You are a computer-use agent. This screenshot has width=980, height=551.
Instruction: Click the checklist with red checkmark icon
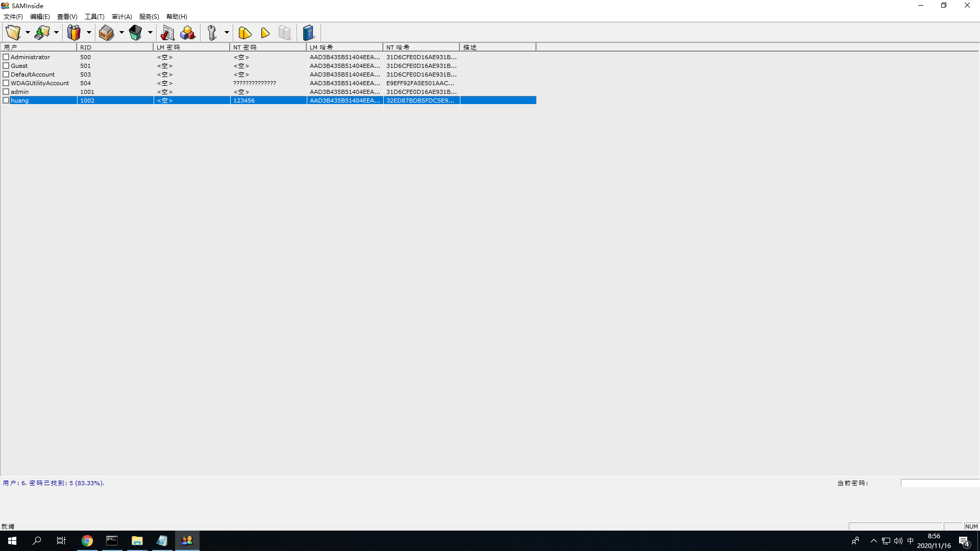(167, 33)
